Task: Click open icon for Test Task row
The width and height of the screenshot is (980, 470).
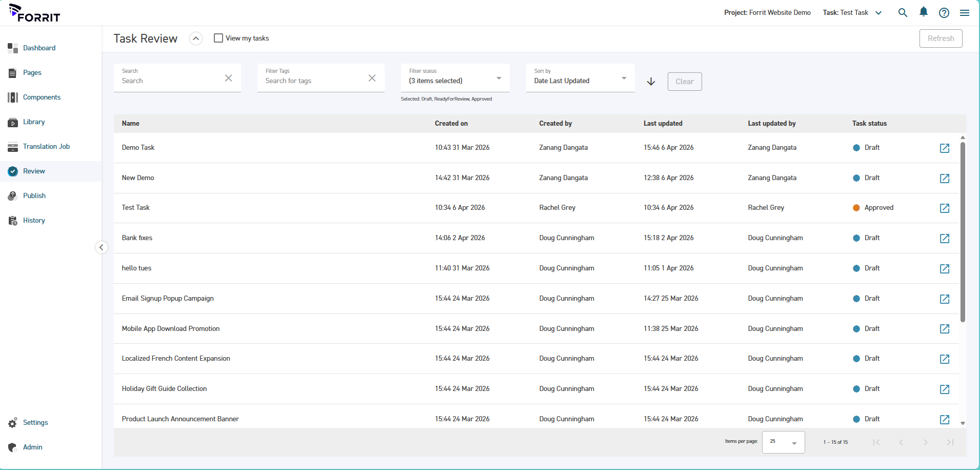Action: (x=945, y=208)
